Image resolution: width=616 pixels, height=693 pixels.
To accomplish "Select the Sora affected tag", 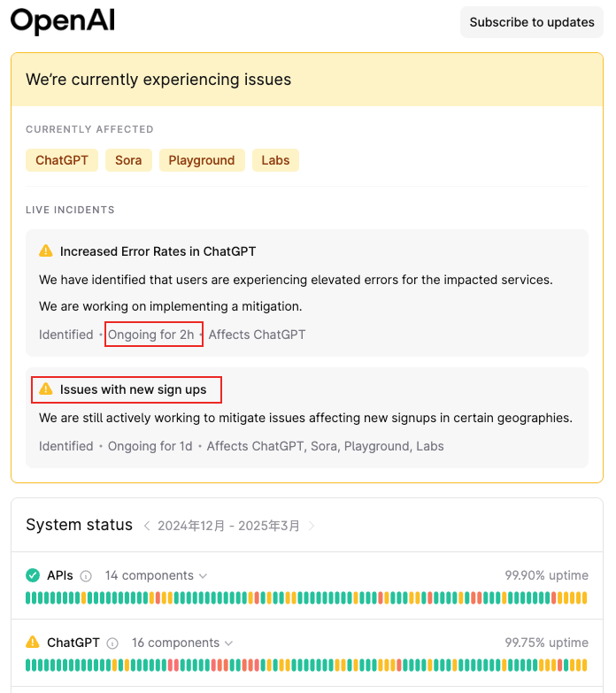I will click(128, 160).
